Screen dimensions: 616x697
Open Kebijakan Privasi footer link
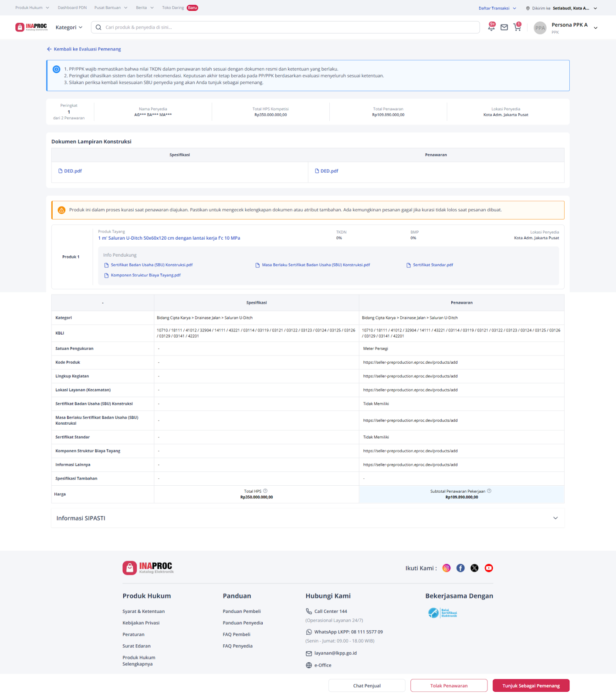[141, 623]
